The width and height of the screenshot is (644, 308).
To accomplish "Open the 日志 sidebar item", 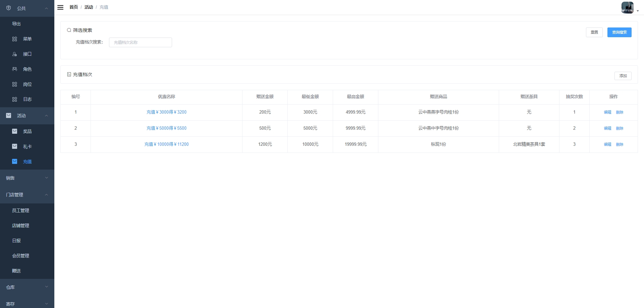I will coord(27,99).
